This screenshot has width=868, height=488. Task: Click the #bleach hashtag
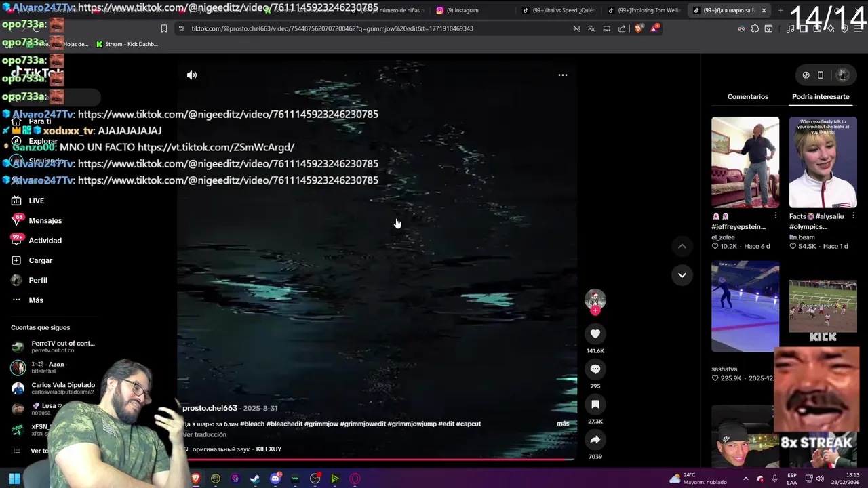pos(252,424)
